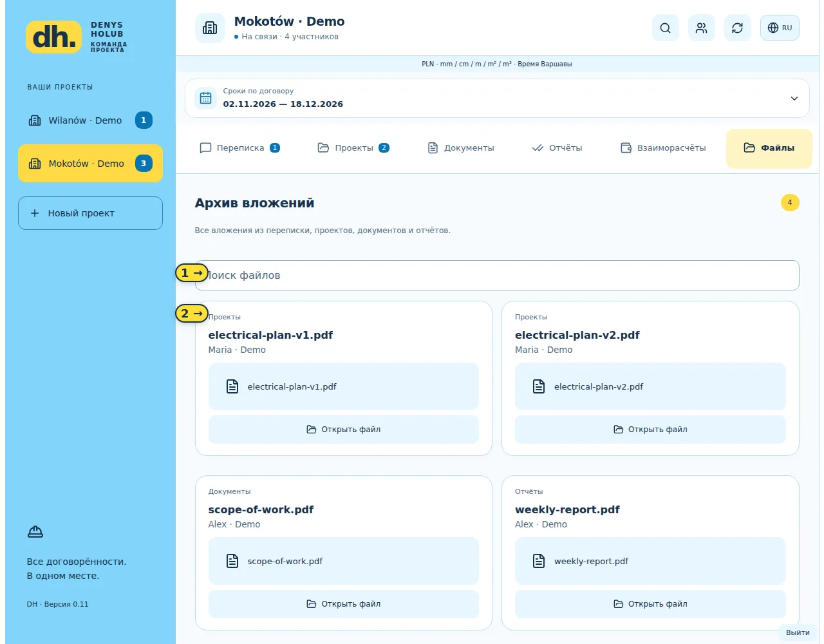Click the refresh sync icon

(x=737, y=28)
